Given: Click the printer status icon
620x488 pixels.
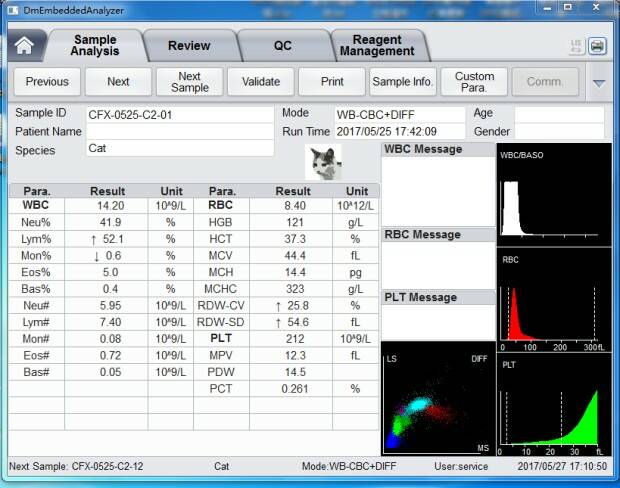Looking at the screenshot, I should (597, 46).
